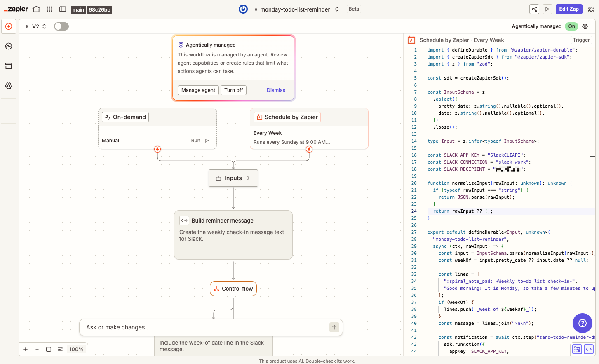This screenshot has width=599, height=364.
Task: Click the monday-todo-list-reminder zap title
Action: (295, 9)
